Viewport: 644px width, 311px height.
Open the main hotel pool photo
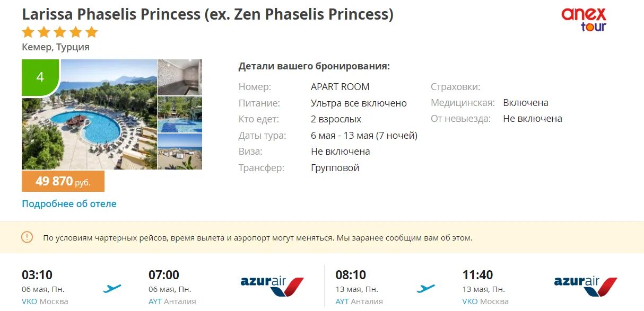coord(89,114)
